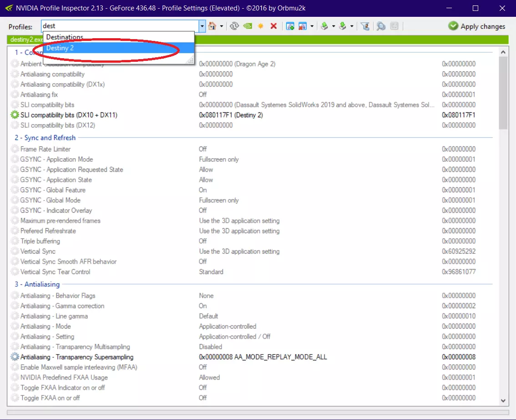Remove application from profile icon
Screen dimensions: 516x420
point(303,26)
